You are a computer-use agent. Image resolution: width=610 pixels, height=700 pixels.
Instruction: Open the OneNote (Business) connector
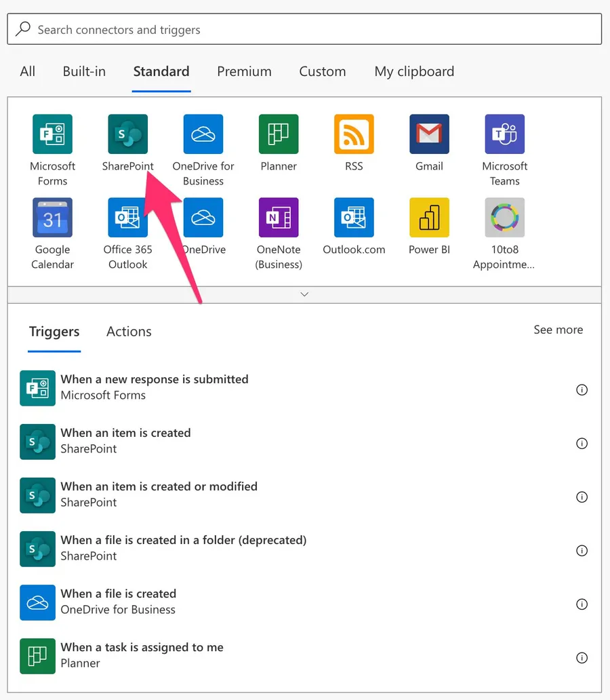tap(279, 218)
